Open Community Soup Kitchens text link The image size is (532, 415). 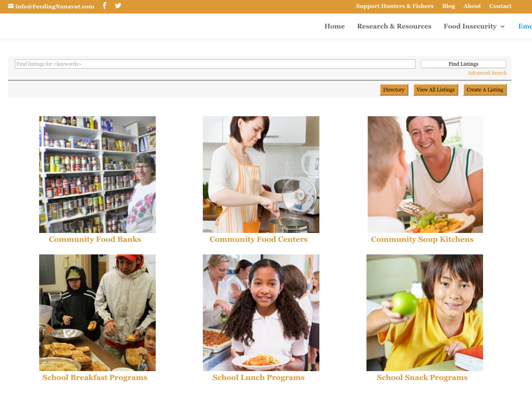click(x=422, y=239)
